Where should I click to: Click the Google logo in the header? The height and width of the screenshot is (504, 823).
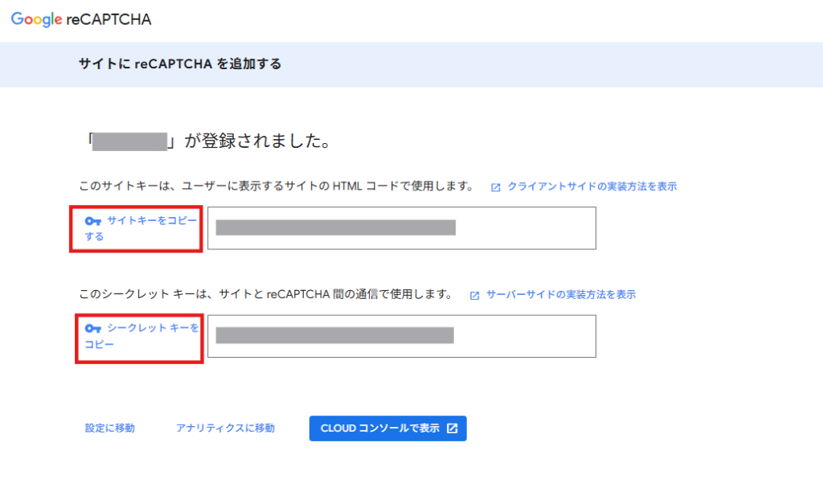point(37,19)
